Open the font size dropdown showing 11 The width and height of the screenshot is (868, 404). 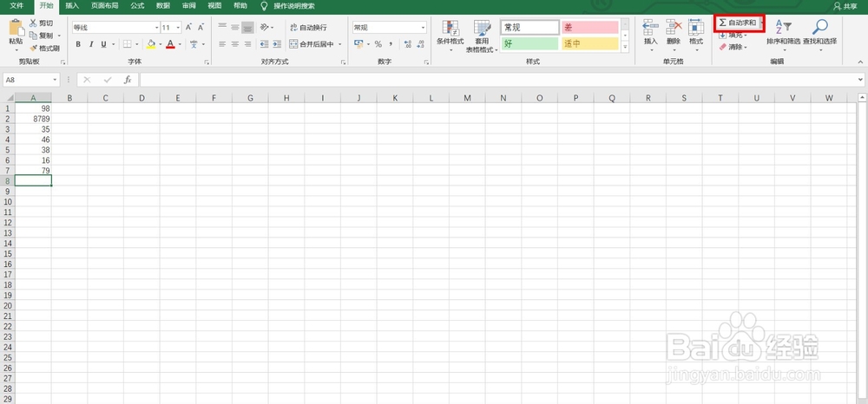(178, 27)
